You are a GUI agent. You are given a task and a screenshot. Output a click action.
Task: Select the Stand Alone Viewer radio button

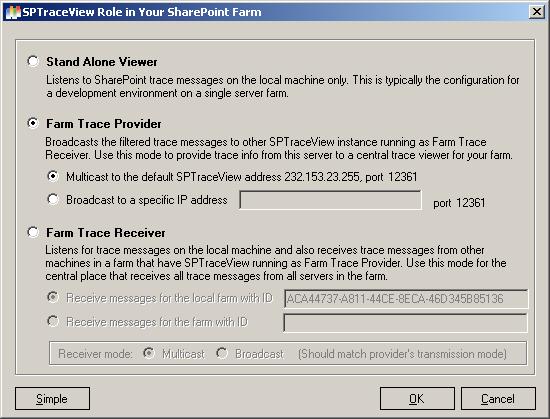tap(33, 61)
